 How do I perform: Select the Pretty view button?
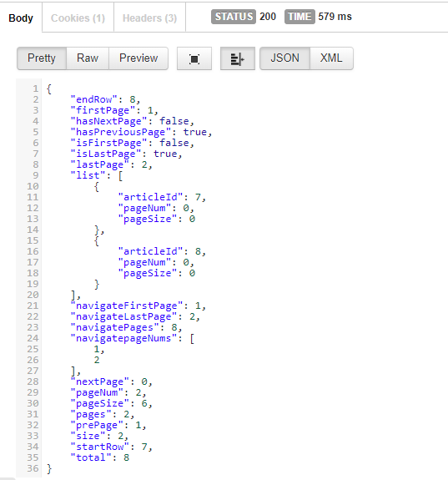click(x=42, y=58)
